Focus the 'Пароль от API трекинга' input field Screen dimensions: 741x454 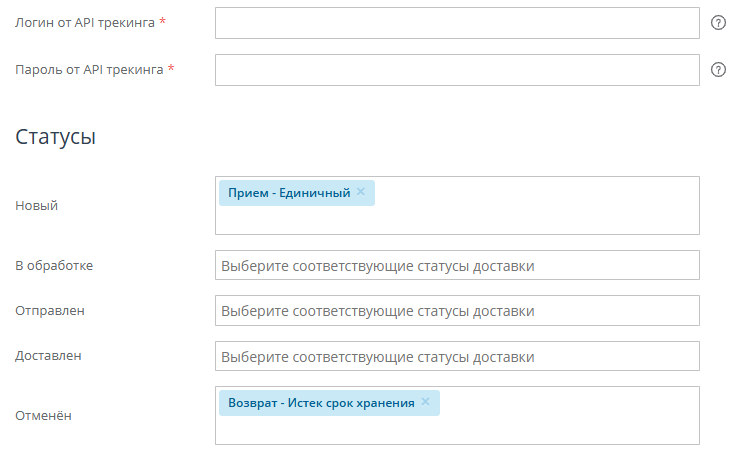point(457,70)
